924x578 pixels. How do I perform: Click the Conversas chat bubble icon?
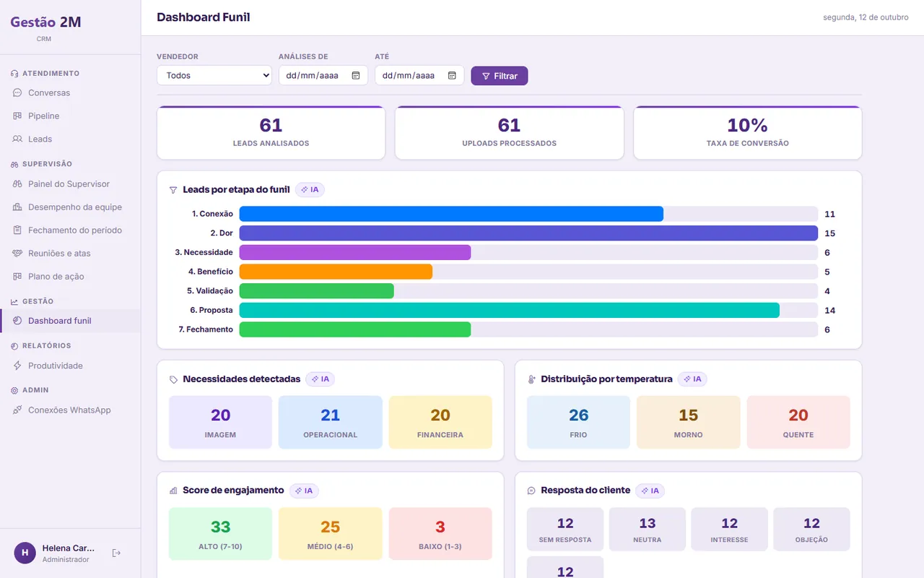[17, 92]
